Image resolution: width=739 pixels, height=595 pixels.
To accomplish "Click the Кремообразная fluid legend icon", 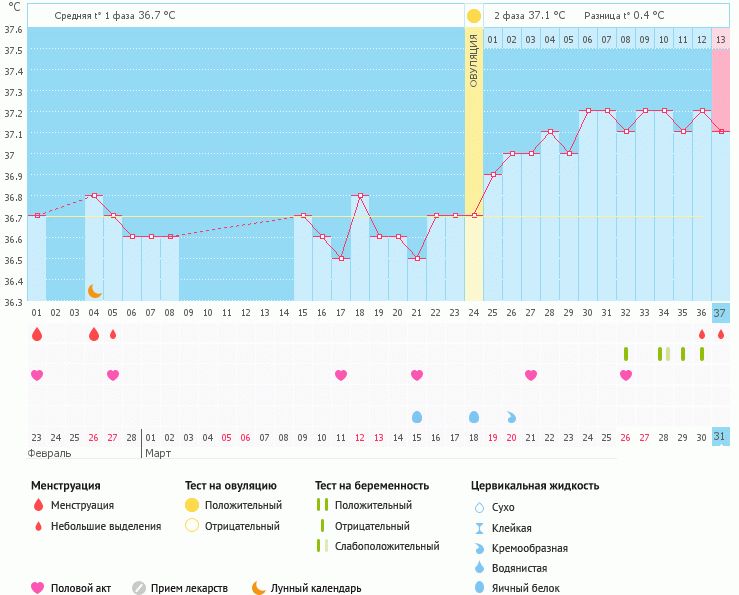I will point(479,548).
